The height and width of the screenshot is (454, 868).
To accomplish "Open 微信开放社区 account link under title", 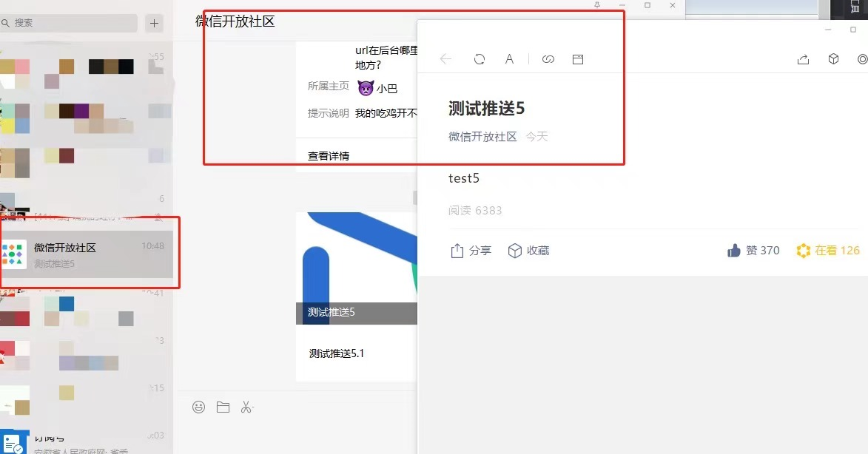I will click(482, 137).
